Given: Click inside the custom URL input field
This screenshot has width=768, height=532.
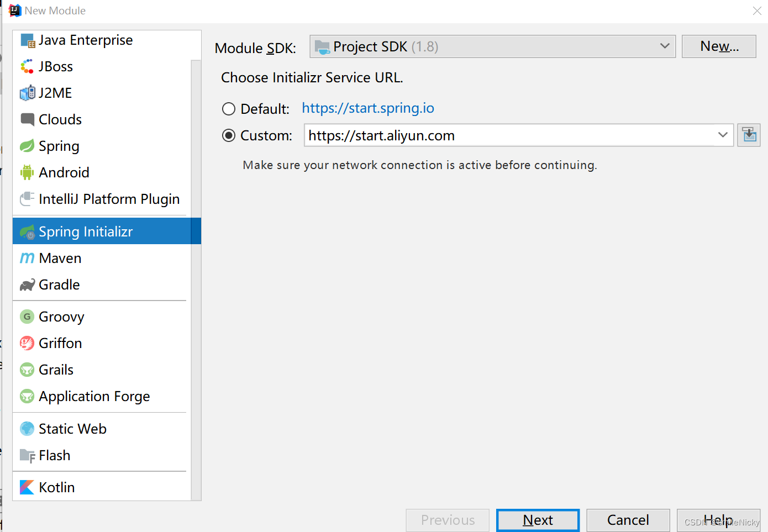Looking at the screenshot, I should coord(497,135).
